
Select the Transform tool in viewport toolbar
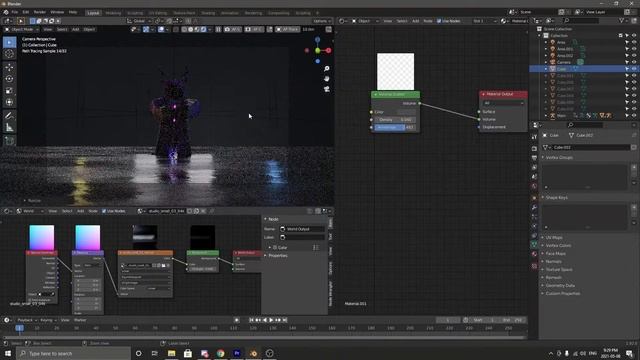9,102
